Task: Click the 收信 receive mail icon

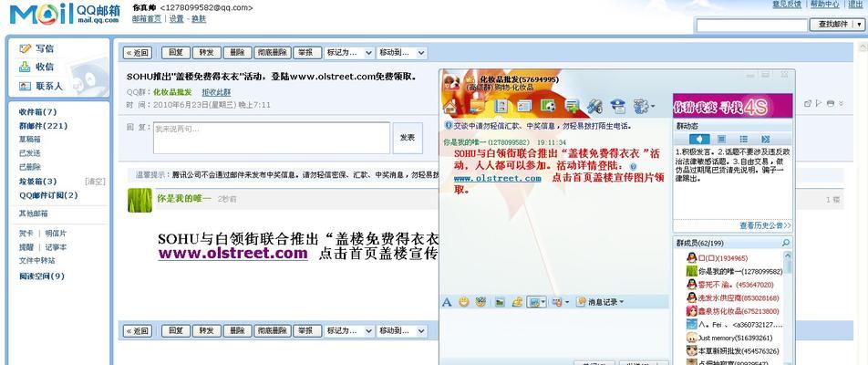Action: 25,67
